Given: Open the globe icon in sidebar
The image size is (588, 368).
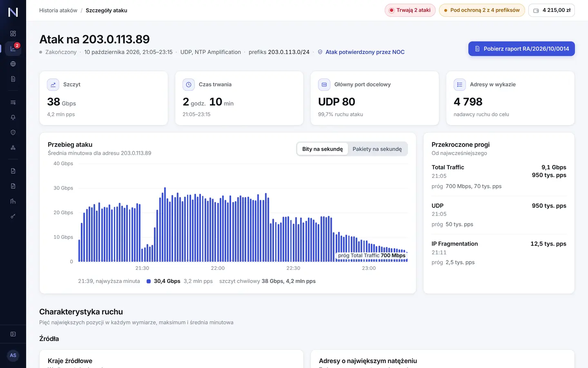Looking at the screenshot, I should point(13,64).
